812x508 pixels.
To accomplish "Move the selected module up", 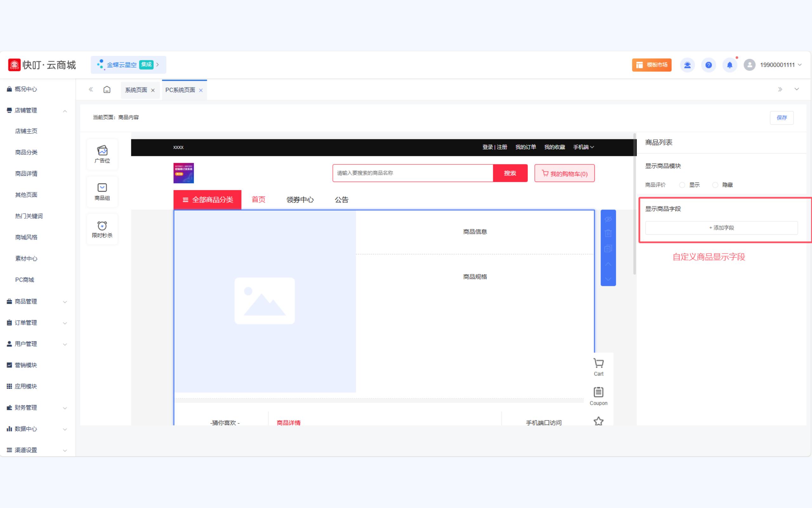I will point(608,264).
